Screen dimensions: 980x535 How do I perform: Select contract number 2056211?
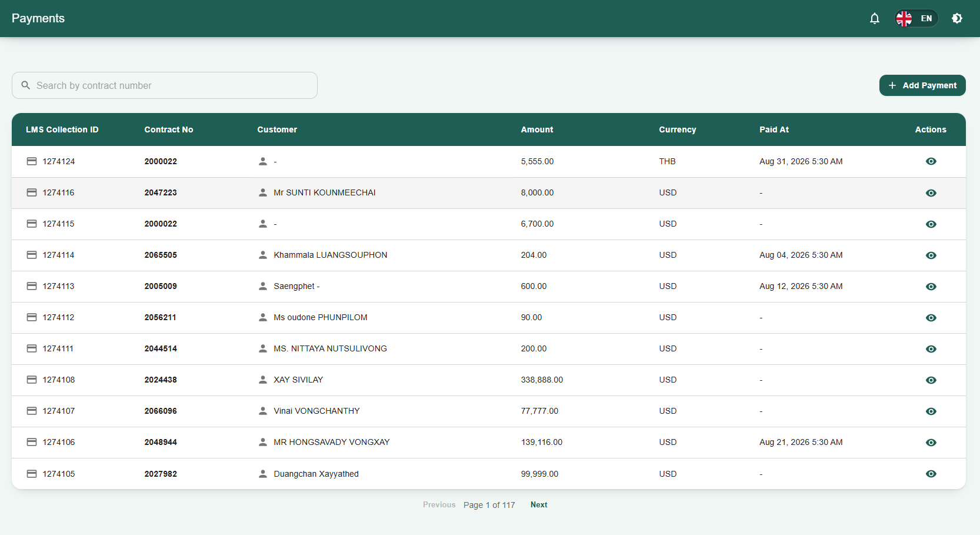click(161, 317)
